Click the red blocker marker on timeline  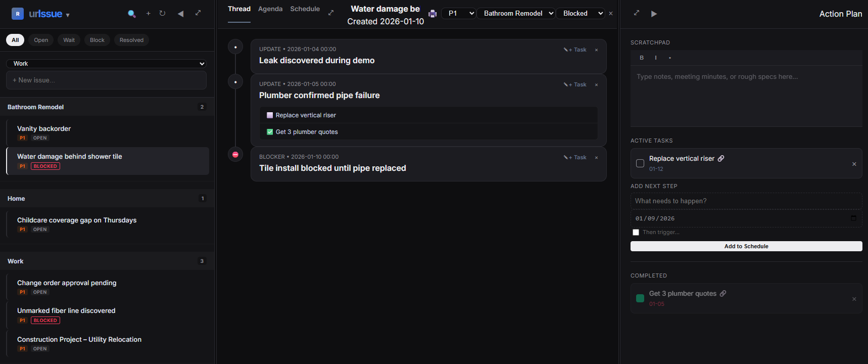(x=235, y=155)
